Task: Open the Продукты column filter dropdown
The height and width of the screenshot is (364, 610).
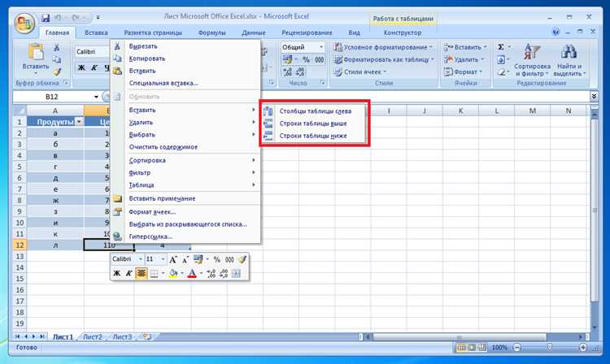Action: click(79, 122)
